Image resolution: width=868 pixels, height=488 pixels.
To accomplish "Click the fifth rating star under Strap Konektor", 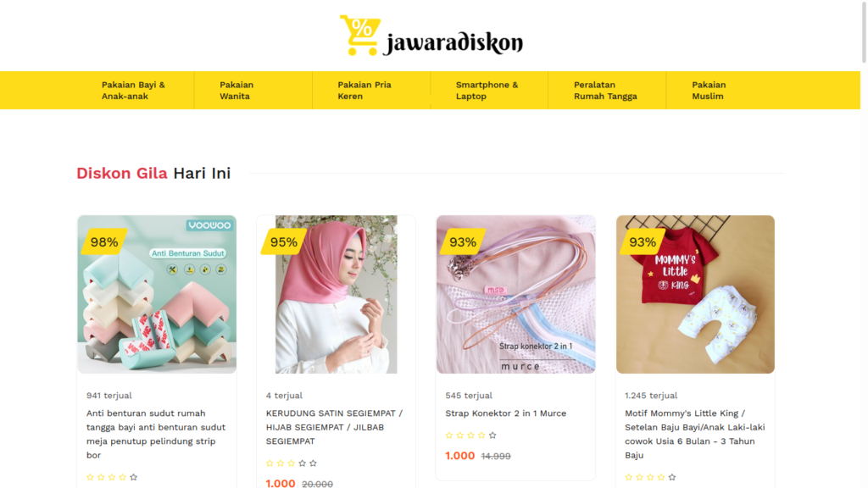I will [x=492, y=435].
